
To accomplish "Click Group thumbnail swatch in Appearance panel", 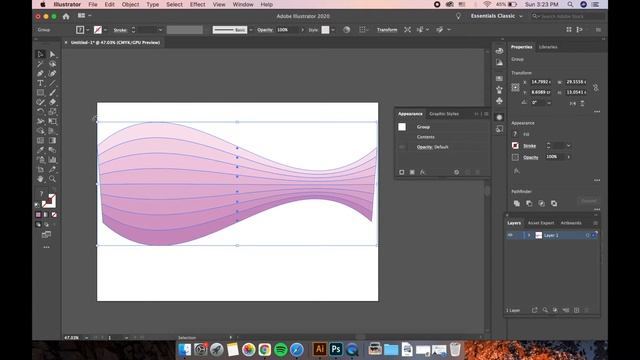I will tap(402, 127).
